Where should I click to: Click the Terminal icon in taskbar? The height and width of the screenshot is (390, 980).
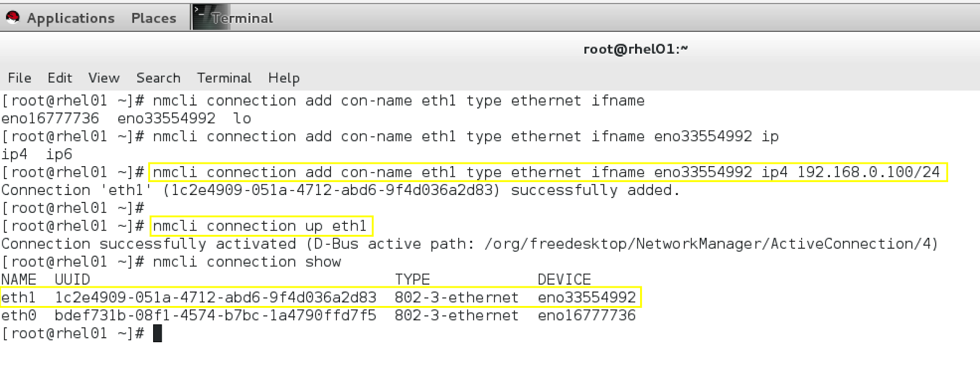203,17
